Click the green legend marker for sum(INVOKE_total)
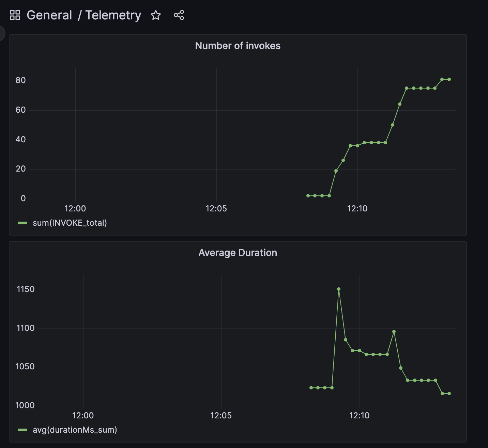 (x=22, y=223)
